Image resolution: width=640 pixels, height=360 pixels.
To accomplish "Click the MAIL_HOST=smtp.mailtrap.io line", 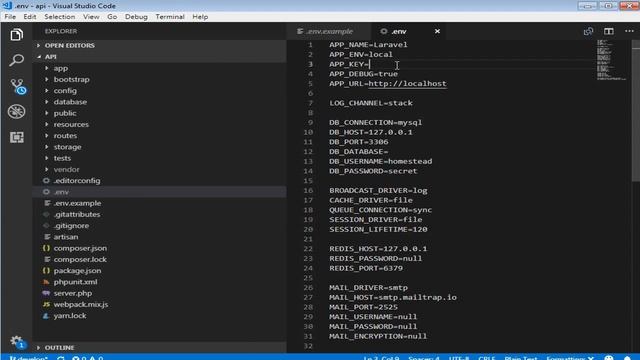I will click(x=393, y=297).
